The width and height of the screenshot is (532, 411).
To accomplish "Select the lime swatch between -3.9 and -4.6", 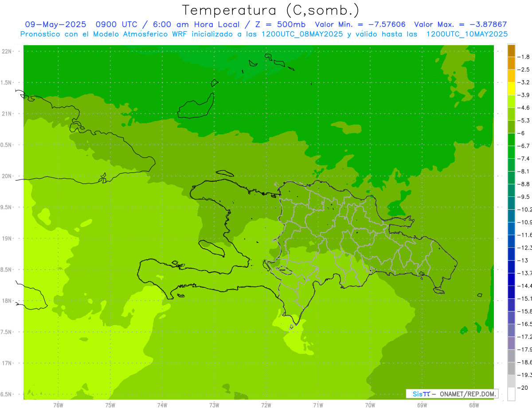I will [511, 102].
